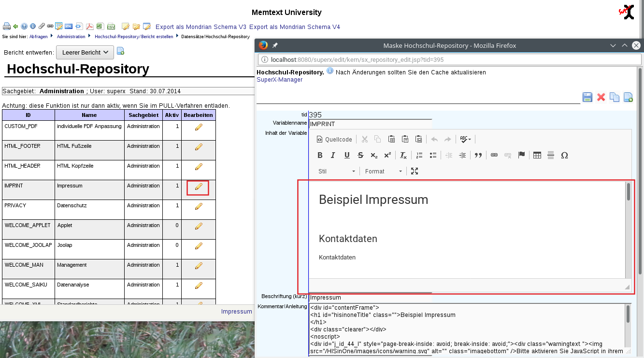Insert special character with the omega icon
Image resolution: width=644 pixels, height=358 pixels.
(x=564, y=155)
